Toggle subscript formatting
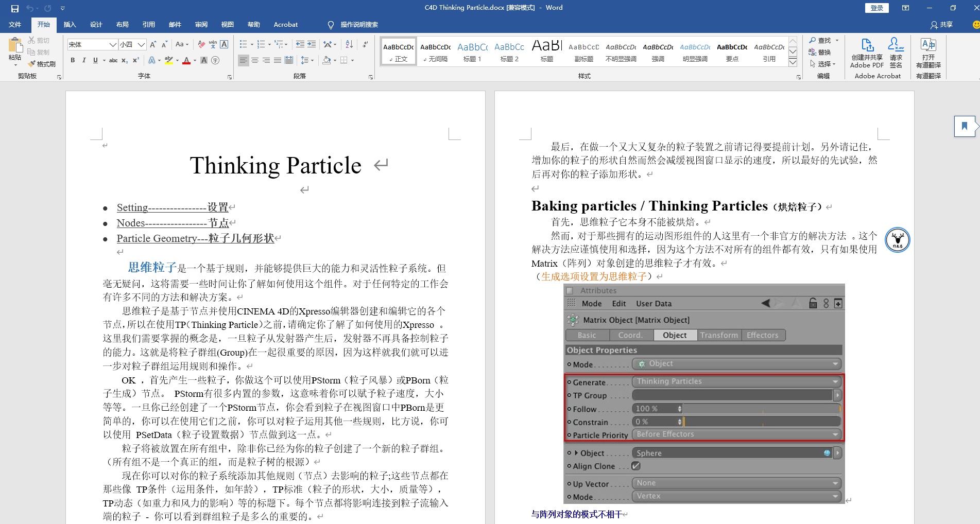The width and height of the screenshot is (980, 524). click(125, 60)
